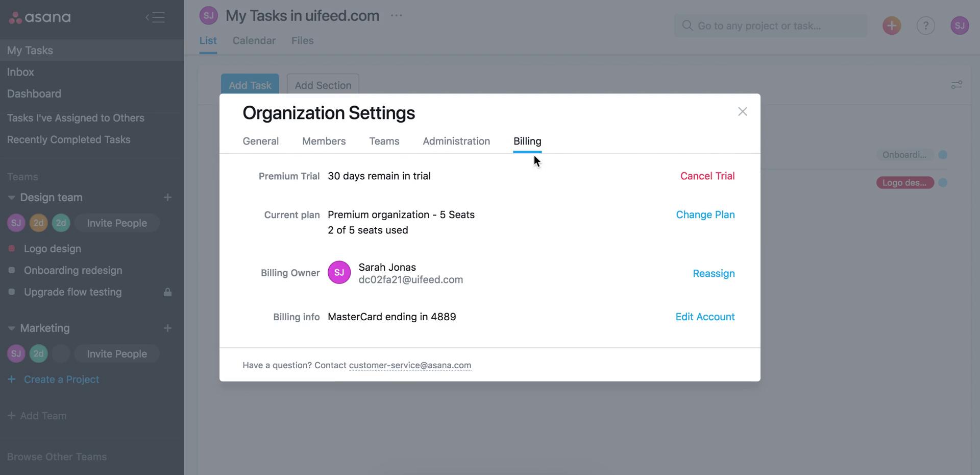
Task: Collapse the sidebar with the hamburger icon
Action: pyautogui.click(x=155, y=17)
